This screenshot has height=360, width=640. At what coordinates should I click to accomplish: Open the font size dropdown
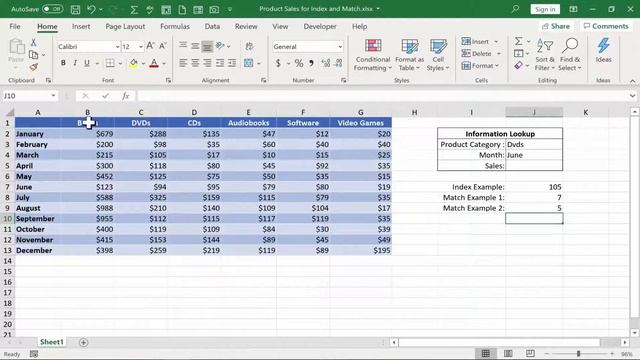click(x=141, y=47)
